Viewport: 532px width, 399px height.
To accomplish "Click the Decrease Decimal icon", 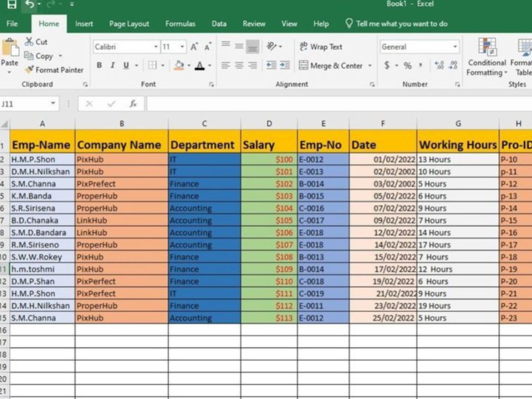I will pyautogui.click(x=453, y=65).
